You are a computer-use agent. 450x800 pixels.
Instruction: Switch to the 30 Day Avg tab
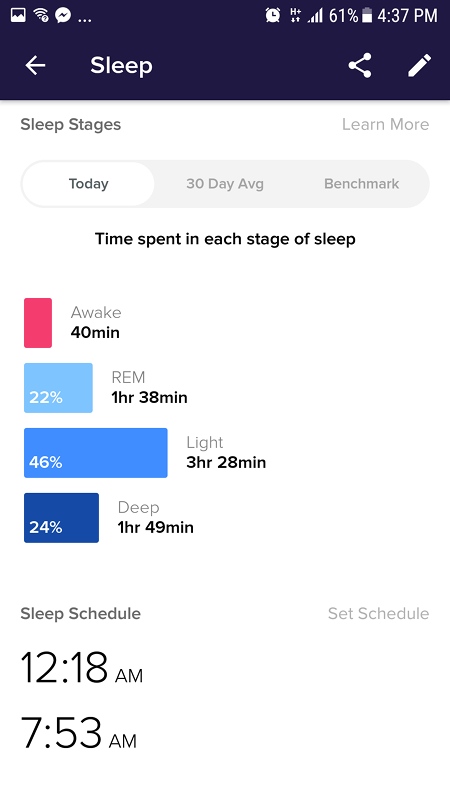[225, 184]
